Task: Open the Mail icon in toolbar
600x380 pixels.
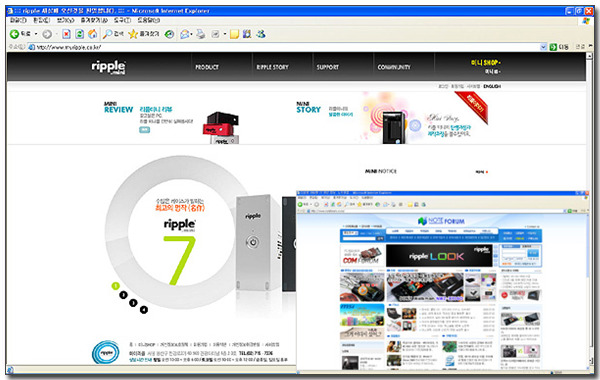Action: 185,34
